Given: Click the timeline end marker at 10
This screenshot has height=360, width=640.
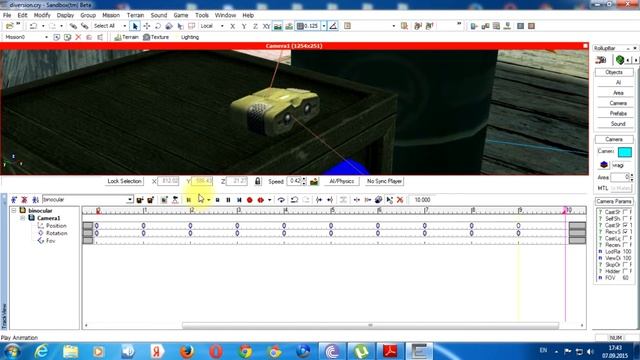Looking at the screenshot, I should (x=565, y=211).
